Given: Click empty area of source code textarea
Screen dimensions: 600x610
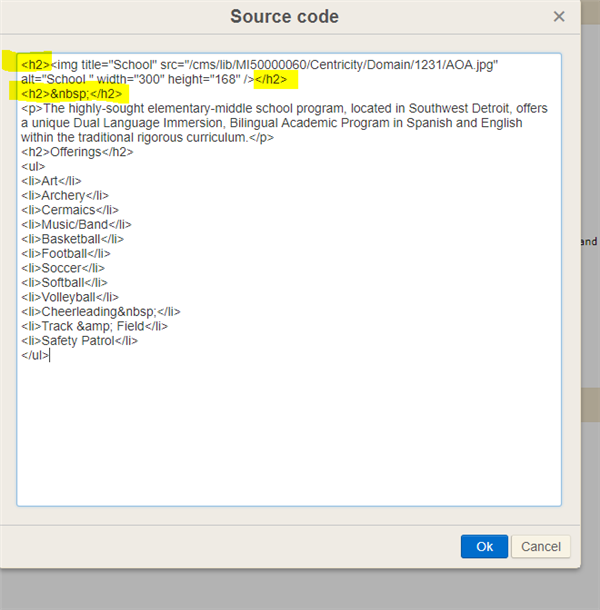Looking at the screenshot, I should (289, 432).
